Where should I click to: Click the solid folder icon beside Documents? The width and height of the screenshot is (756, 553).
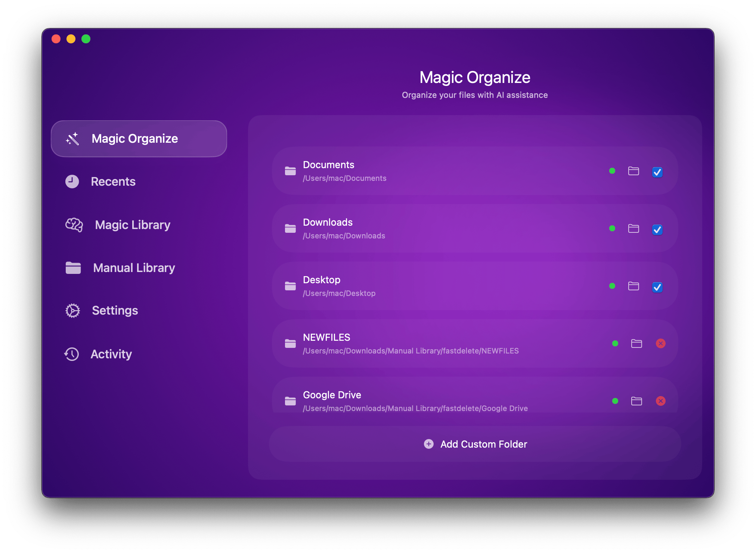290,171
